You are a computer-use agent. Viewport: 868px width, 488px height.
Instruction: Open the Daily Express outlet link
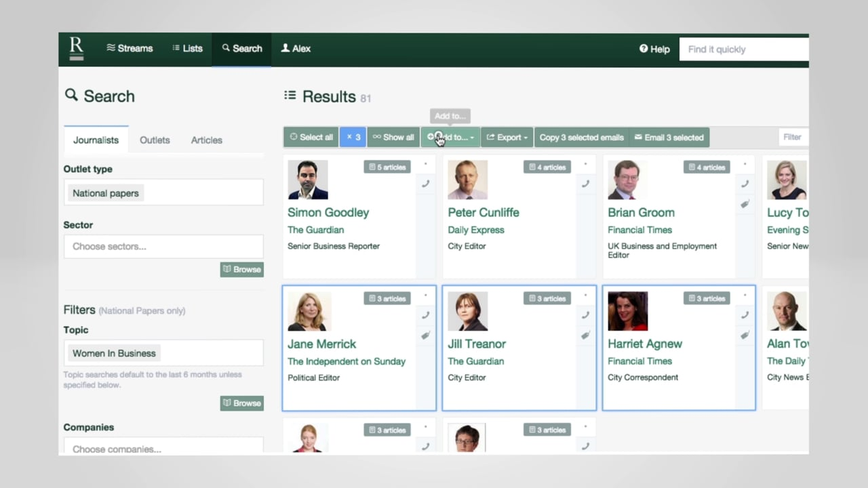point(476,230)
